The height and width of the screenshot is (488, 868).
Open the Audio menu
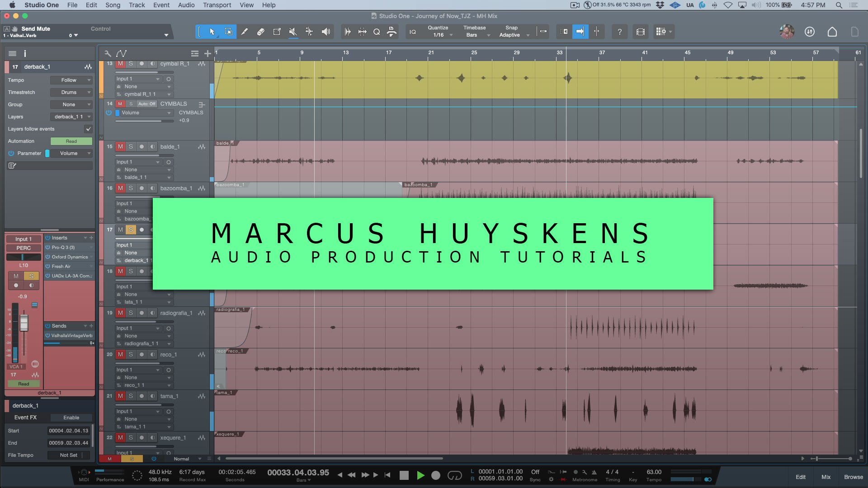click(x=186, y=5)
